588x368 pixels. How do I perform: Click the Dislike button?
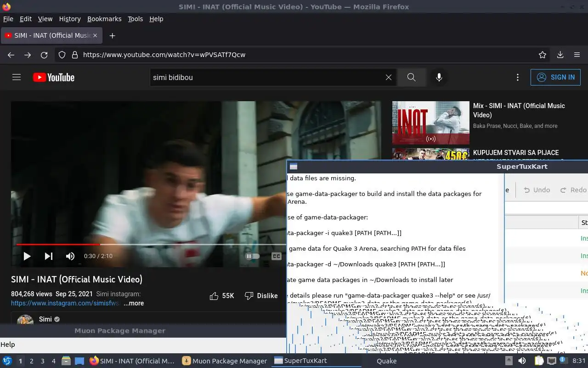tap(261, 296)
